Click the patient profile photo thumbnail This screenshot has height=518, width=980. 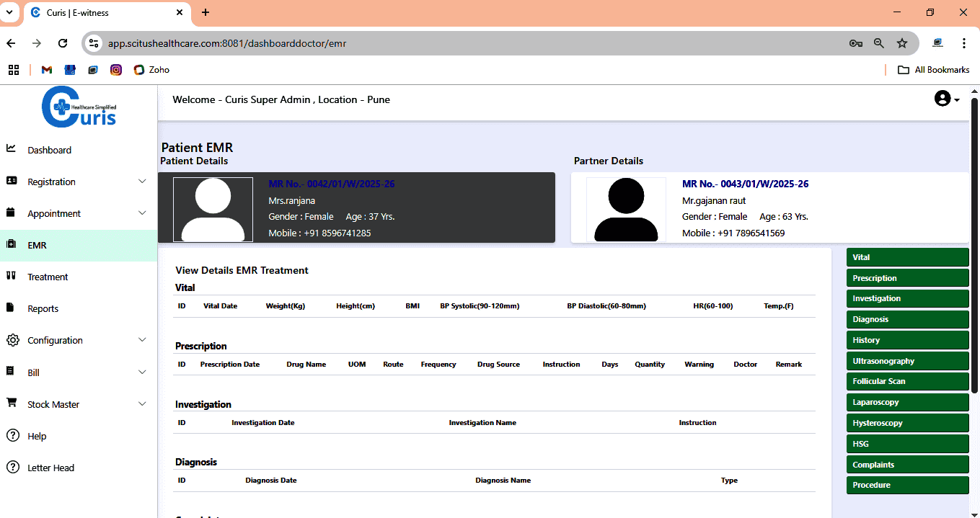point(213,209)
